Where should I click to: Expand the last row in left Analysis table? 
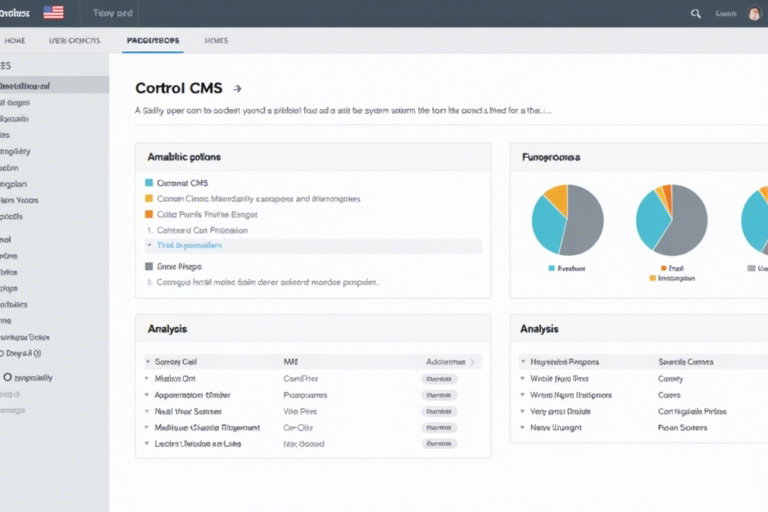pos(148,443)
